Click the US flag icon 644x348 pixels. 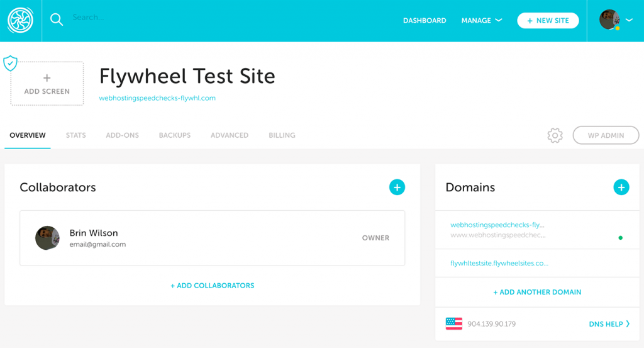[x=454, y=323]
